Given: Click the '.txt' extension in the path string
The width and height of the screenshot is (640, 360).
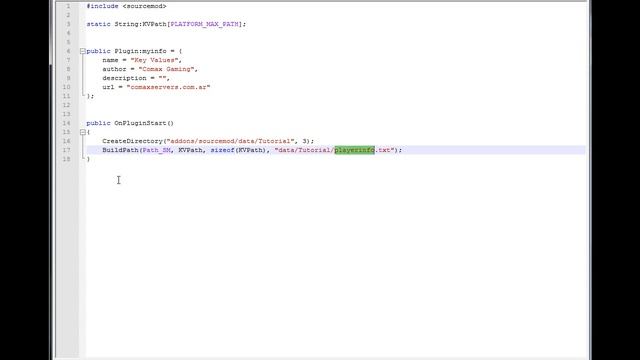Looking at the screenshot, I should point(383,150).
